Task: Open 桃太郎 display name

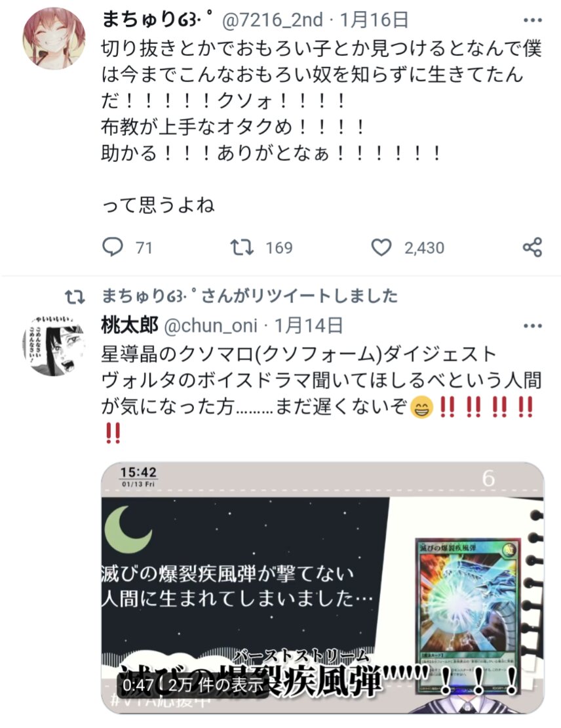Action: click(130, 325)
